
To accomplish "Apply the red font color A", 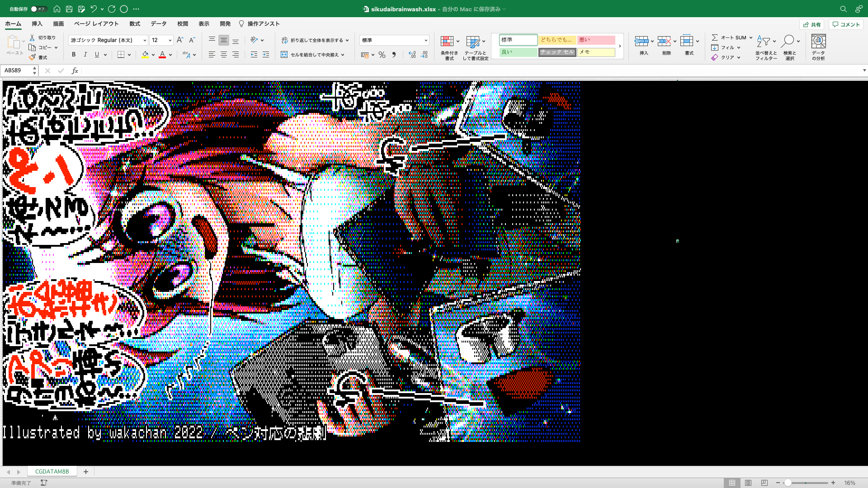I will (162, 55).
